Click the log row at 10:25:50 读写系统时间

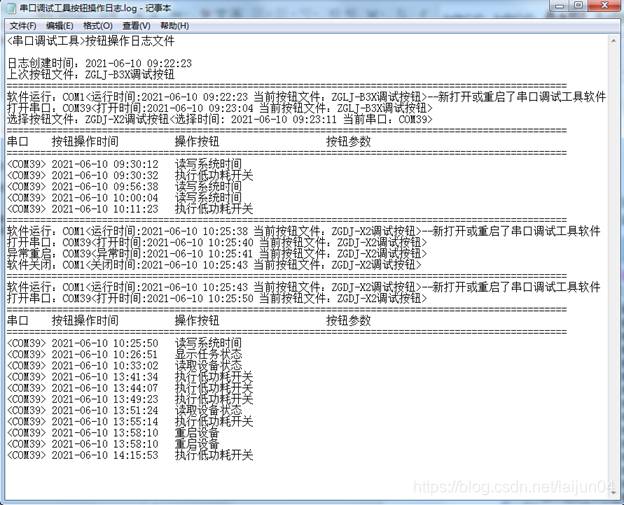(125, 343)
